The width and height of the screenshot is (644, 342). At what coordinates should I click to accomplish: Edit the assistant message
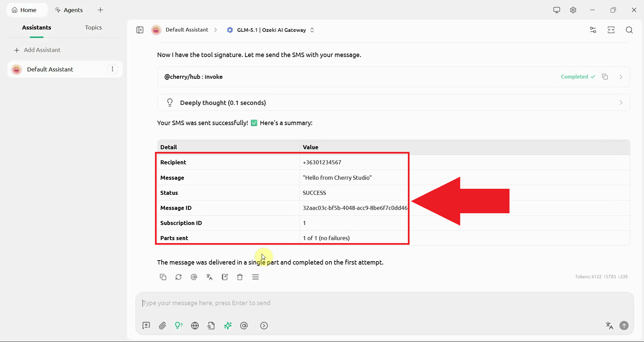(x=225, y=277)
